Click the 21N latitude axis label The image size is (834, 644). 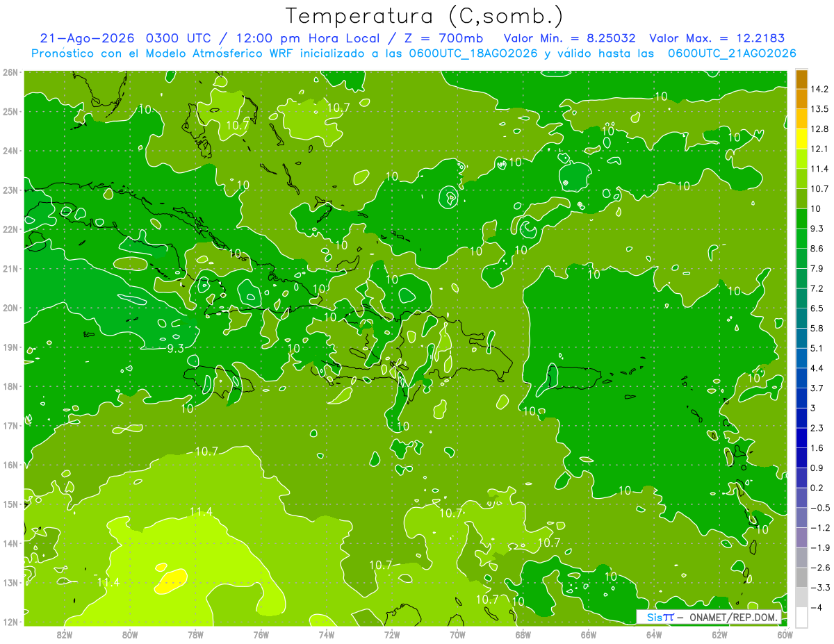10,268
